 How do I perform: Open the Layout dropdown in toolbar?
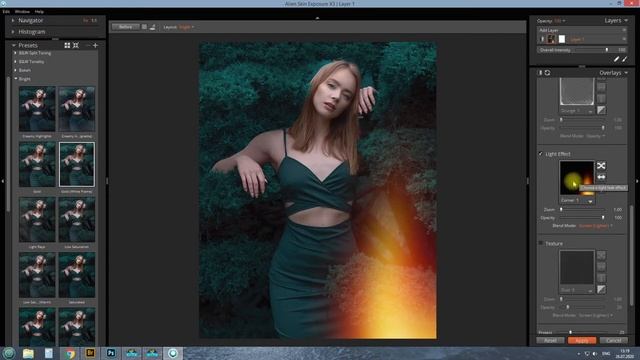pos(187,27)
